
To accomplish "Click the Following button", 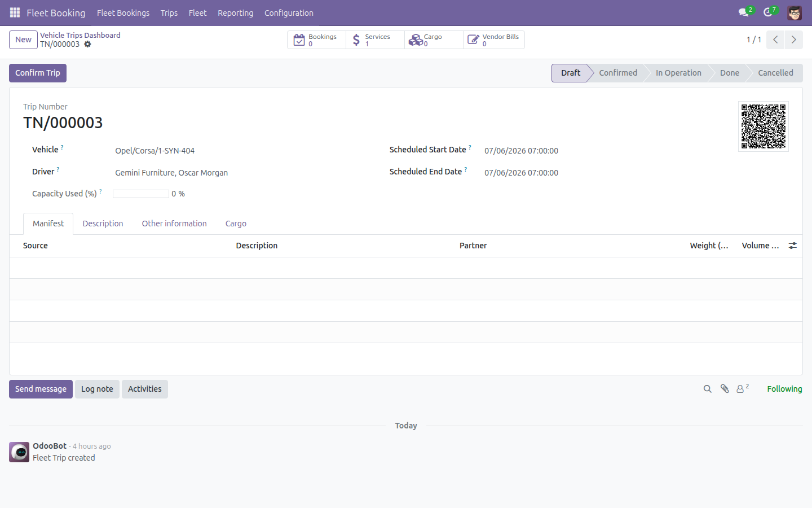I will pyautogui.click(x=784, y=389).
